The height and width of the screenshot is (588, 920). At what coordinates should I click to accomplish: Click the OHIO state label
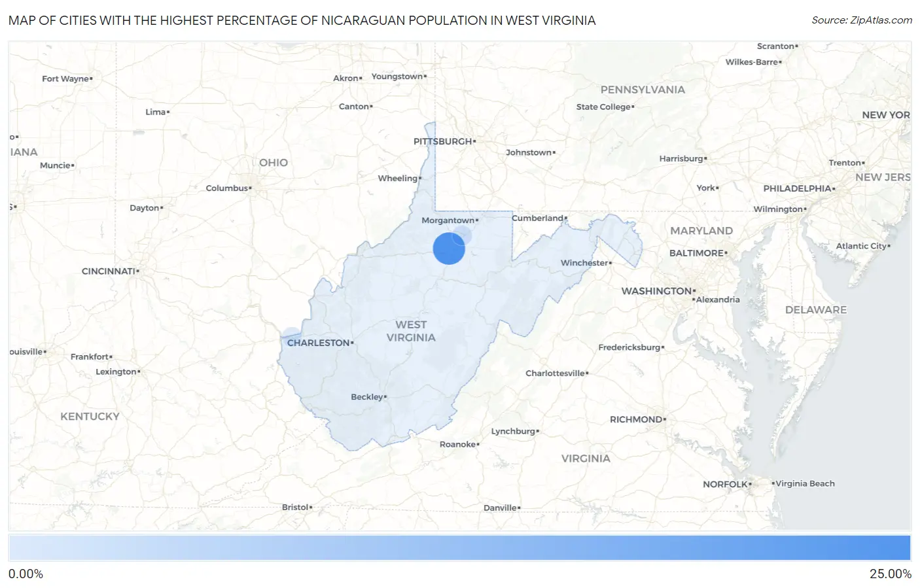pyautogui.click(x=274, y=163)
